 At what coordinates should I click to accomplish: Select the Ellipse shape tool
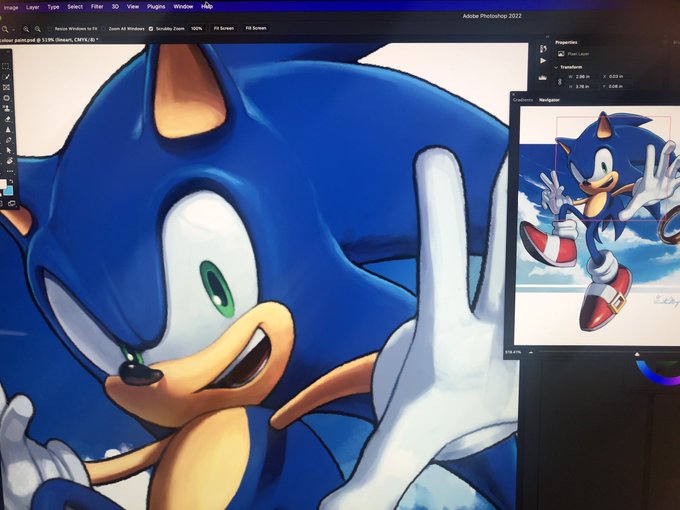click(7, 98)
